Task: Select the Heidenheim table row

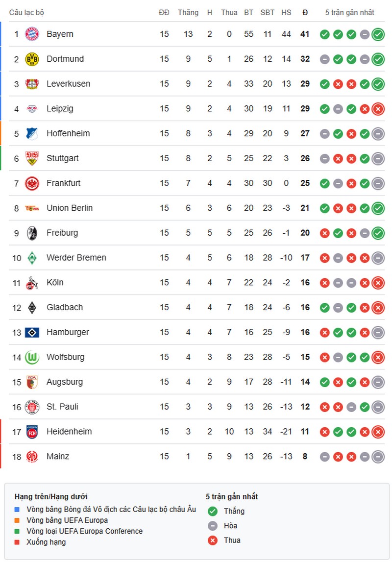Action: pyautogui.click(x=196, y=431)
